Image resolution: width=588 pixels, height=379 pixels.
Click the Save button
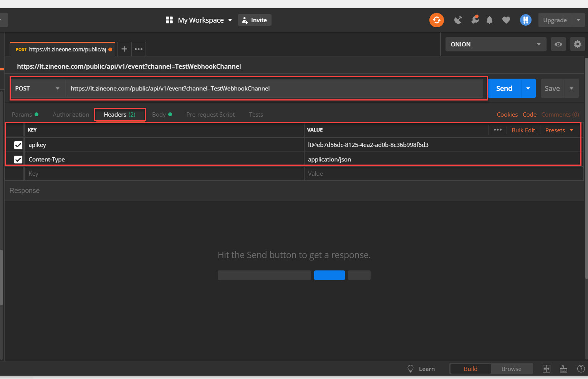(x=552, y=89)
